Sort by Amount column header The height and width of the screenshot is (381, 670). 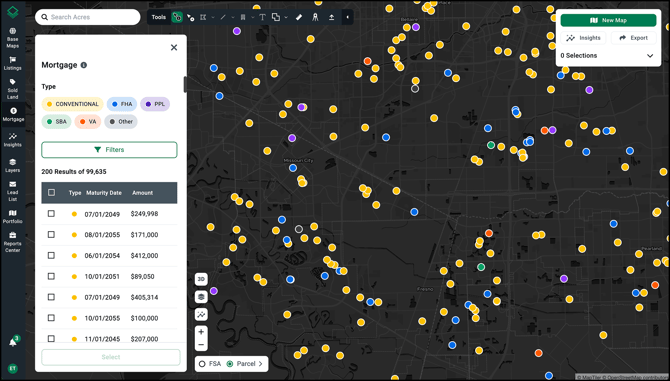142,193
